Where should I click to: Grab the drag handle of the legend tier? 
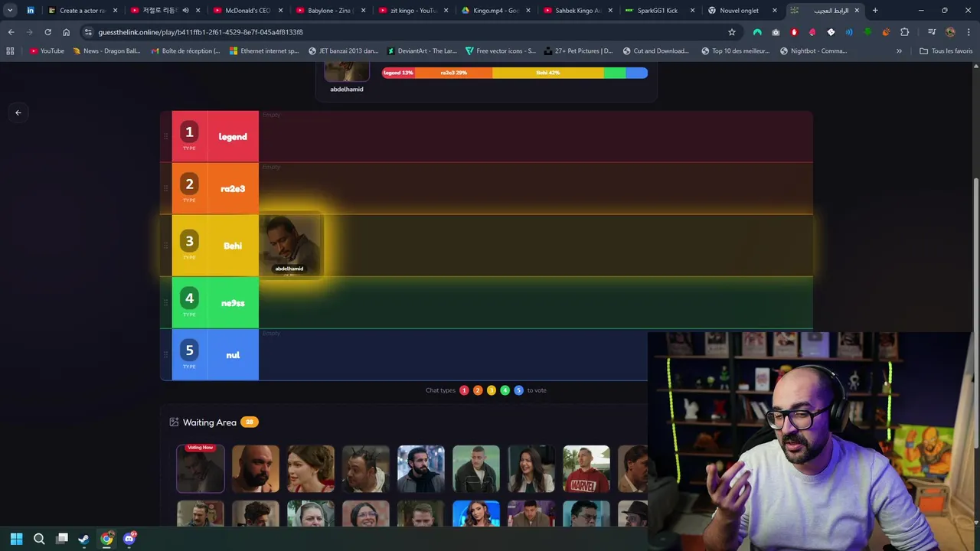[x=165, y=136]
